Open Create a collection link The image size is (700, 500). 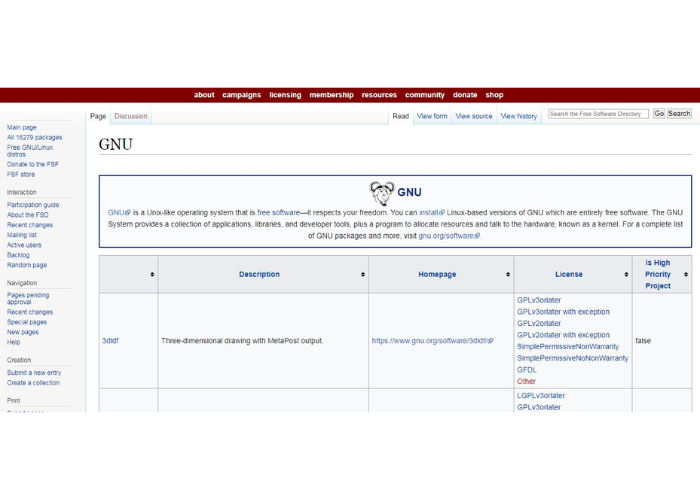(x=33, y=383)
